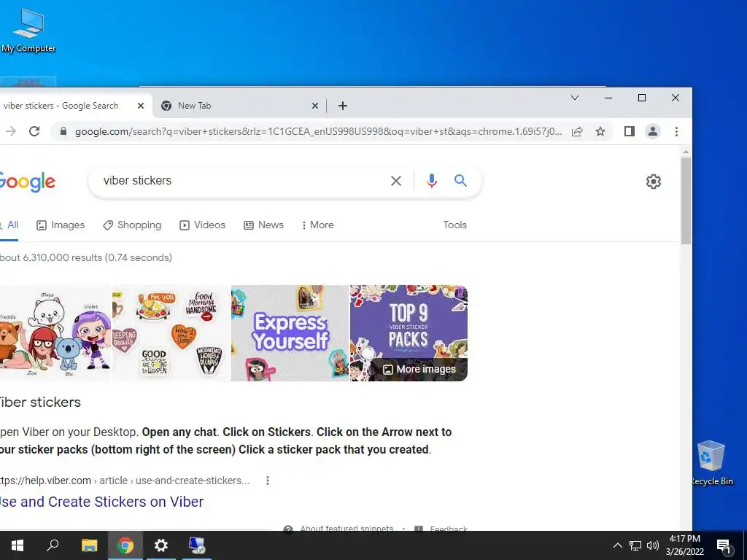747x560 pixels.
Task: Open Chrome side panel
Action: [x=630, y=131]
